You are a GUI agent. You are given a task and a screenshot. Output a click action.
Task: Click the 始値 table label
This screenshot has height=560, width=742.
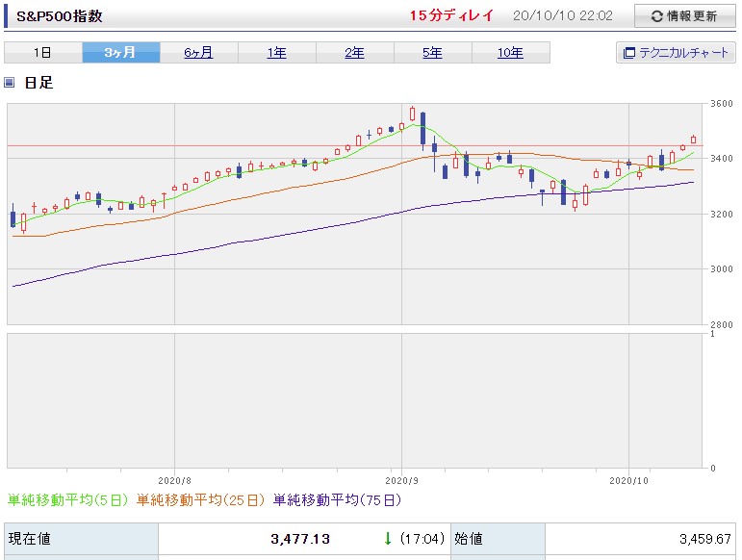469,539
